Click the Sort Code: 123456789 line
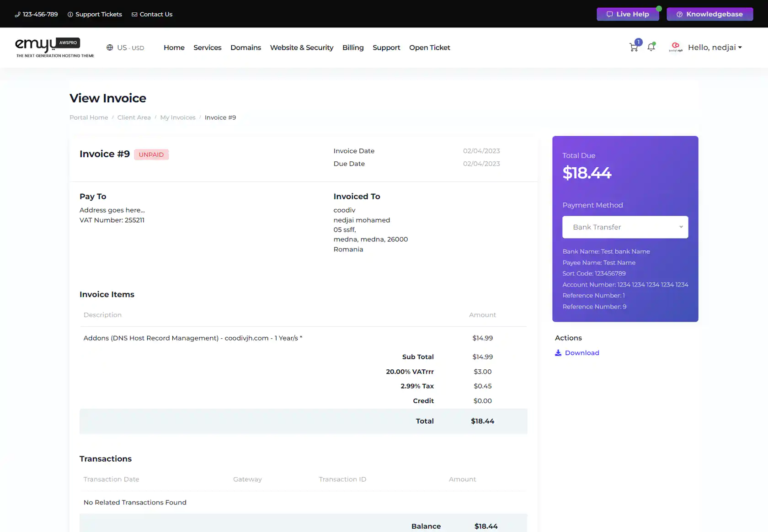This screenshot has height=532, width=768. point(594,273)
